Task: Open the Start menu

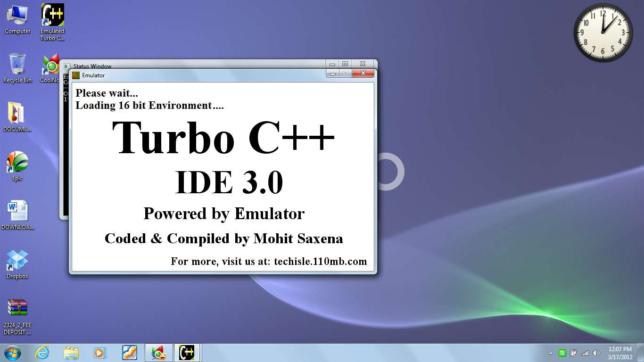Action: [12, 353]
